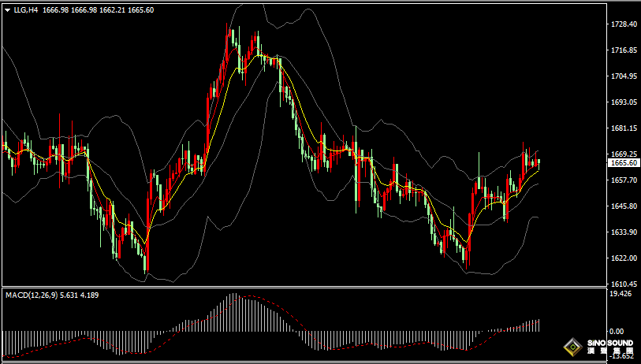Click the 1622.00 price axis label
This screenshot has width=641, height=364.
click(624, 258)
